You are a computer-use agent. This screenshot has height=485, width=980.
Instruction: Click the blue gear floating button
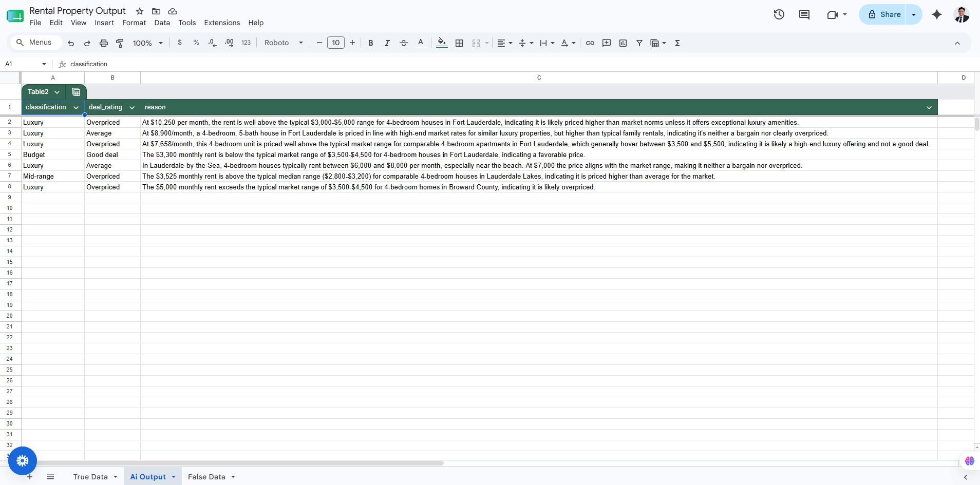pyautogui.click(x=23, y=461)
